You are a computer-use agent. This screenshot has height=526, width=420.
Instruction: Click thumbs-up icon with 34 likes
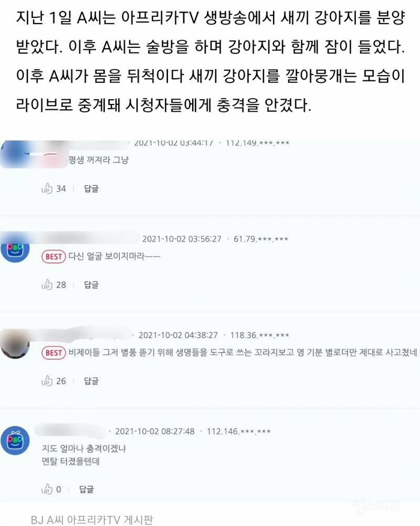(x=47, y=188)
